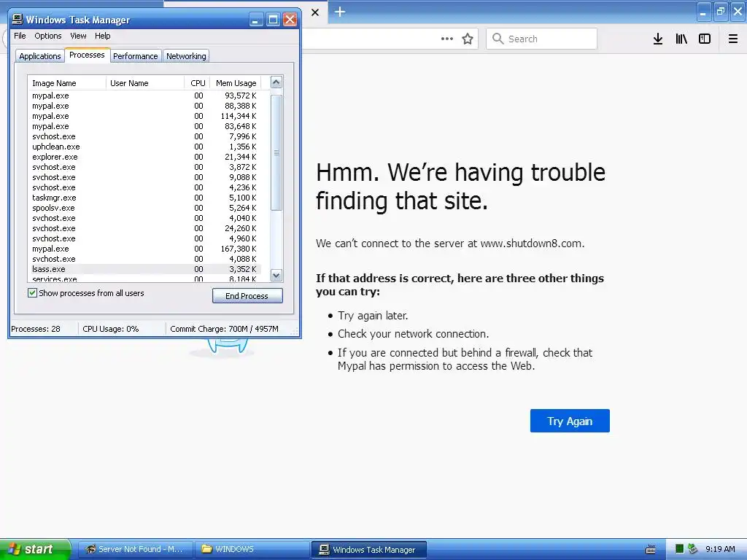Switch to the Networking tab
The height and width of the screenshot is (560, 747).
click(x=186, y=55)
